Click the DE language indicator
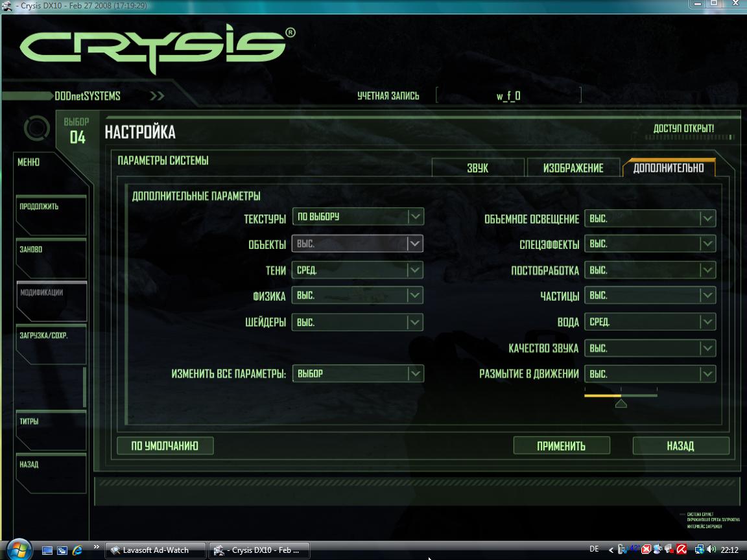The image size is (747, 560). [594, 549]
